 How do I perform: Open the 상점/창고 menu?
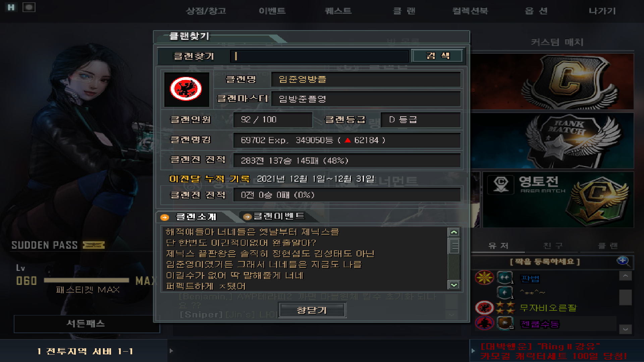tap(206, 11)
